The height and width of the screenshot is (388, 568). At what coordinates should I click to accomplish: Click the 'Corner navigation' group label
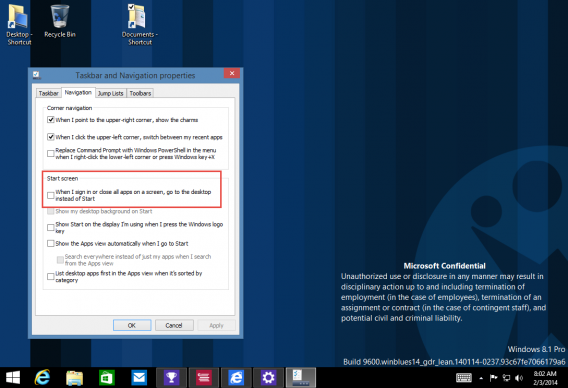(x=69, y=108)
